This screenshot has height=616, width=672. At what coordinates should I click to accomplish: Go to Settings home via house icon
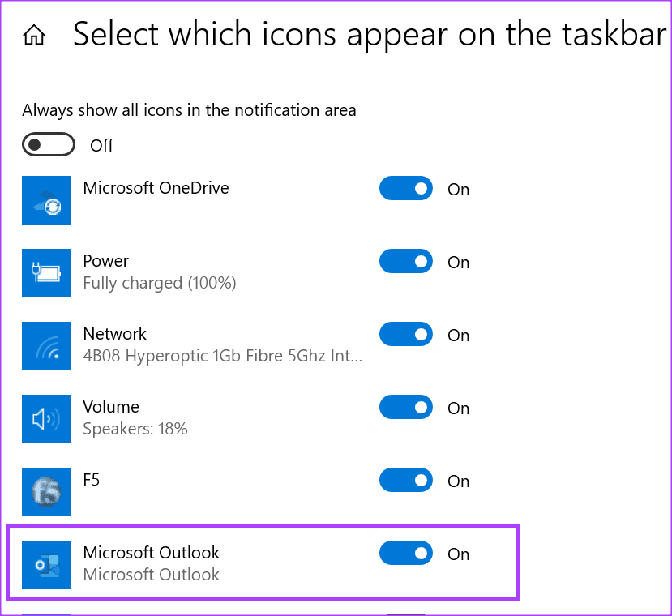point(34,35)
